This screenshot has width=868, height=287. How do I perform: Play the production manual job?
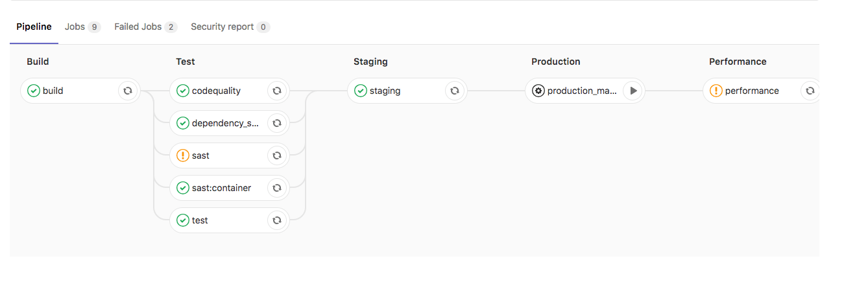[x=633, y=91]
